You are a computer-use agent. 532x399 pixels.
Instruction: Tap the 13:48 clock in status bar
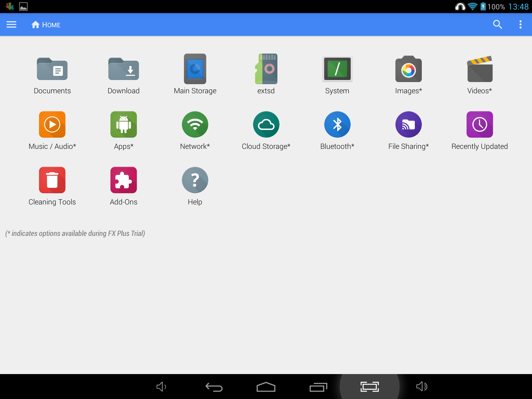[518, 6]
